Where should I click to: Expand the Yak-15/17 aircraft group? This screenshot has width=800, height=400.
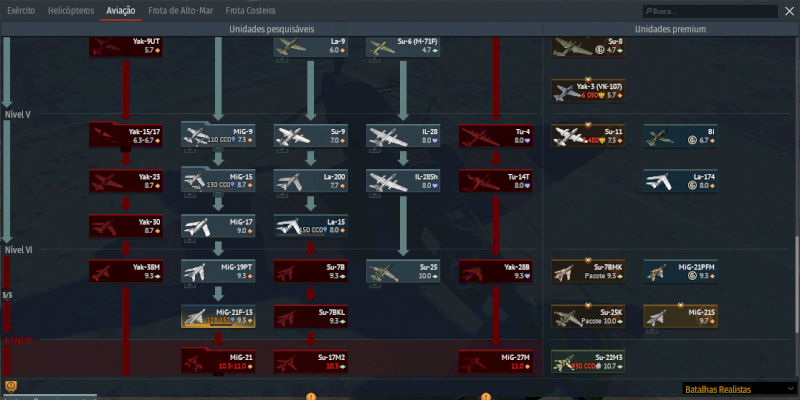[126, 134]
